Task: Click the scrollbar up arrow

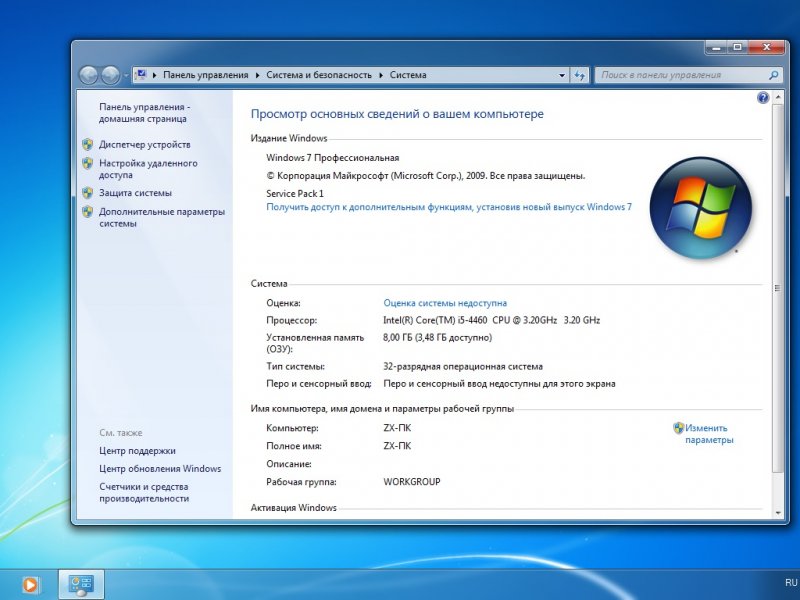Action: click(778, 97)
